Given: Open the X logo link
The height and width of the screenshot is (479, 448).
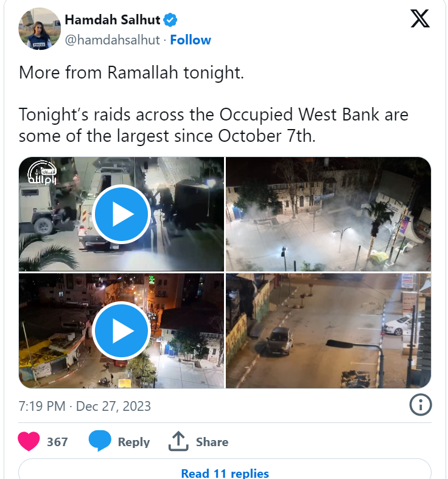Looking at the screenshot, I should tap(420, 18).
